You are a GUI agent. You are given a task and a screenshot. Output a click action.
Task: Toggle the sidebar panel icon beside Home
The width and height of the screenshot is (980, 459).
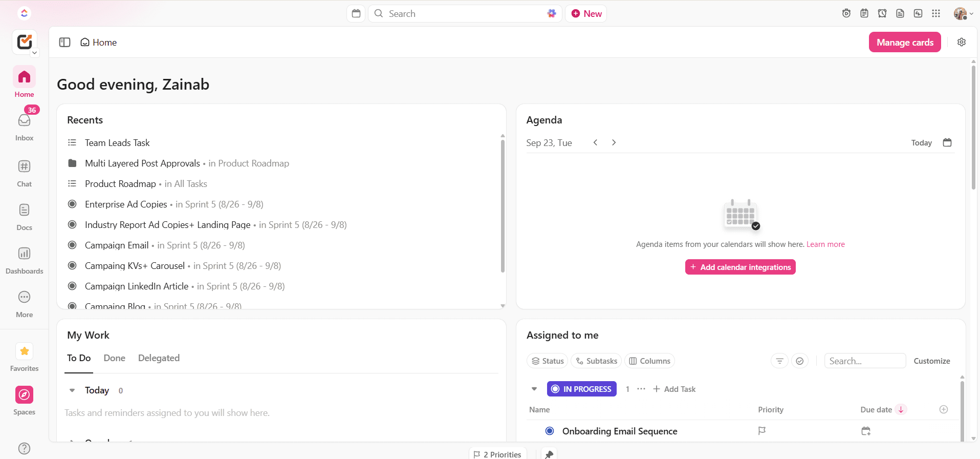pyautogui.click(x=64, y=43)
